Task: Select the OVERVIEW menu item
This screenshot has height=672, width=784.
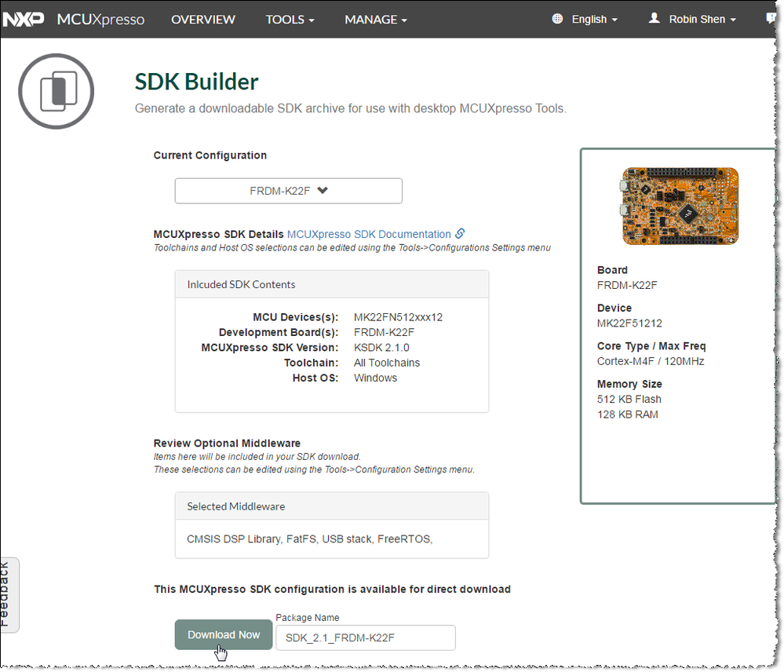Action: [202, 19]
